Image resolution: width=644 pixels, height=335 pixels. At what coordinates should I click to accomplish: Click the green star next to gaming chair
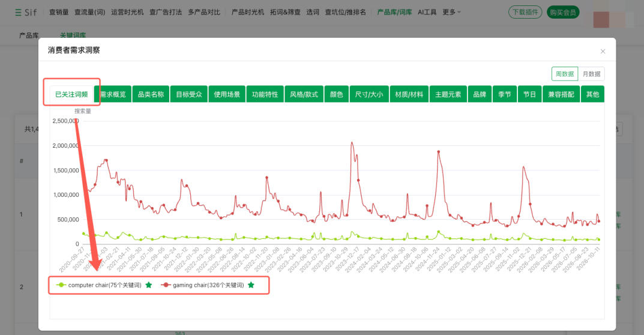[x=251, y=285]
